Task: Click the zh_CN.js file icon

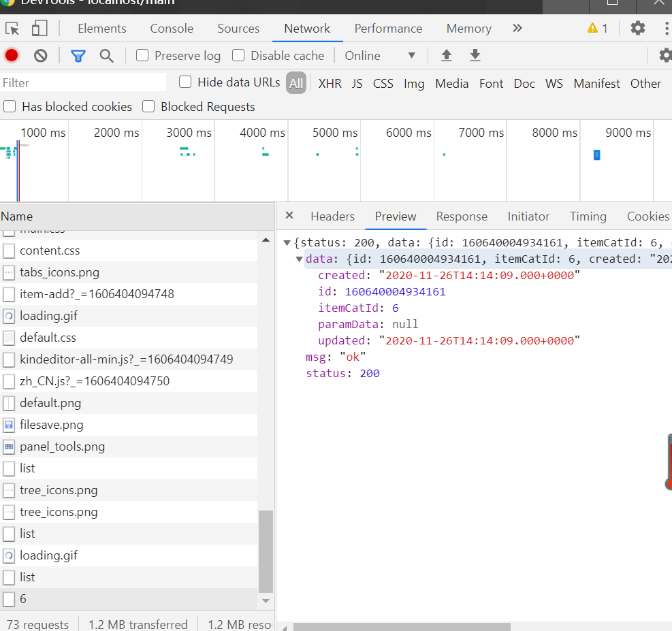Action: coord(9,381)
